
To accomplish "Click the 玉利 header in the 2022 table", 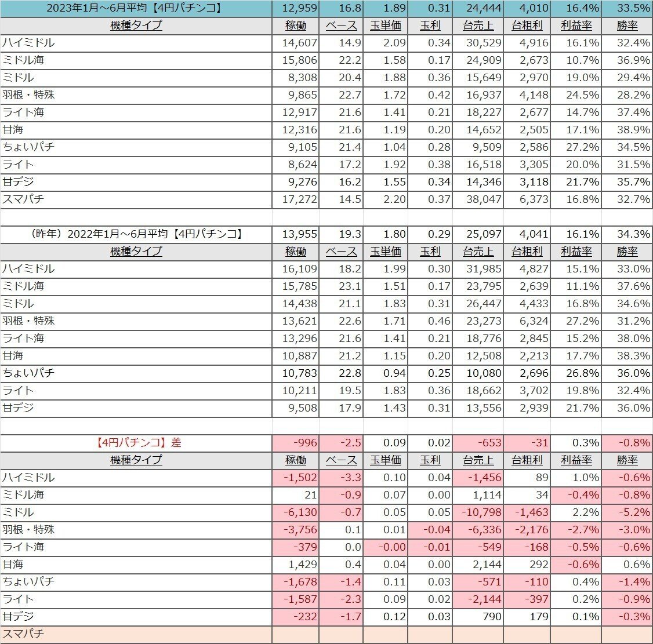I will [429, 252].
